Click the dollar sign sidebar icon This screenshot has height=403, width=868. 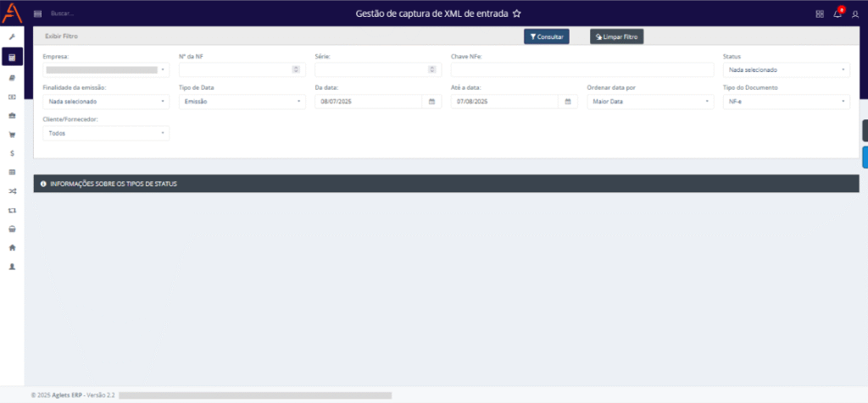tap(12, 153)
